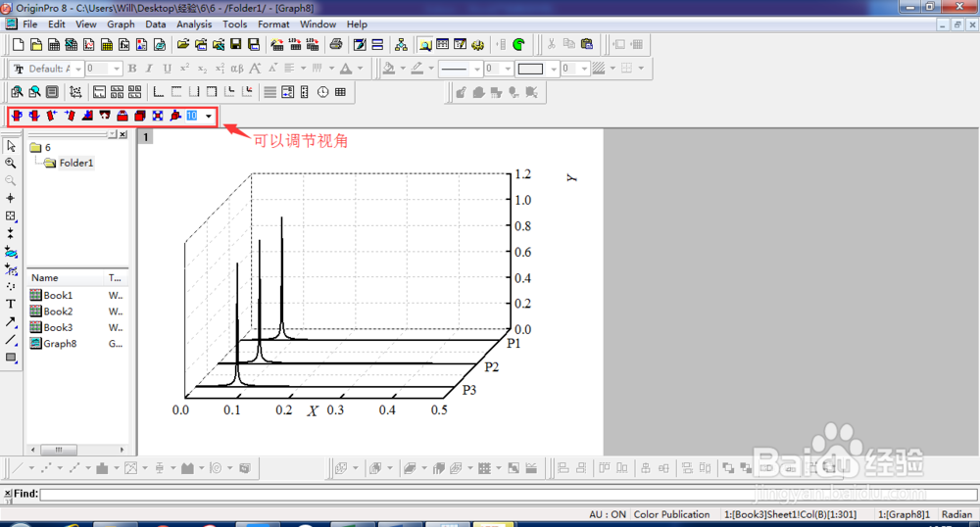This screenshot has height=527, width=980.
Task: Decrease the 3D graph perspective
Action: [140, 116]
